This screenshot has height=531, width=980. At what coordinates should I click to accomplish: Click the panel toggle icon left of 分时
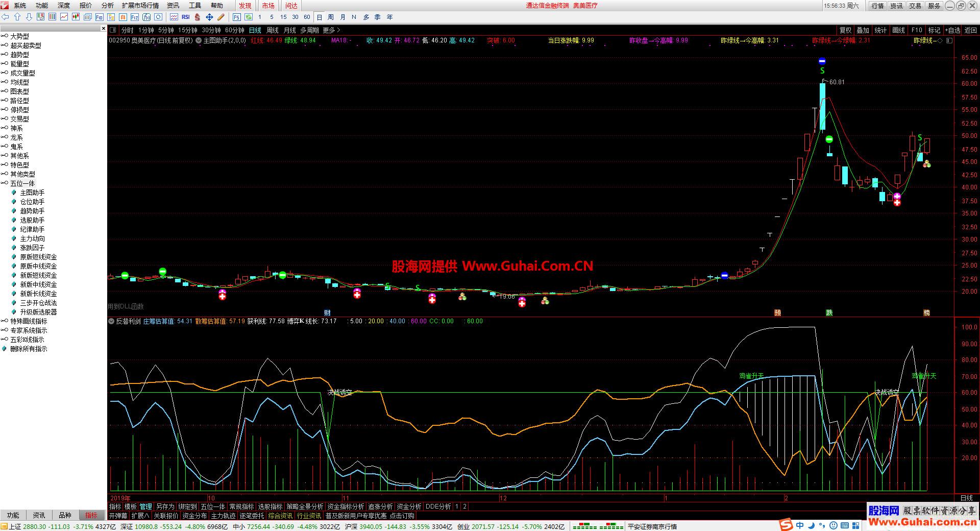tap(113, 30)
